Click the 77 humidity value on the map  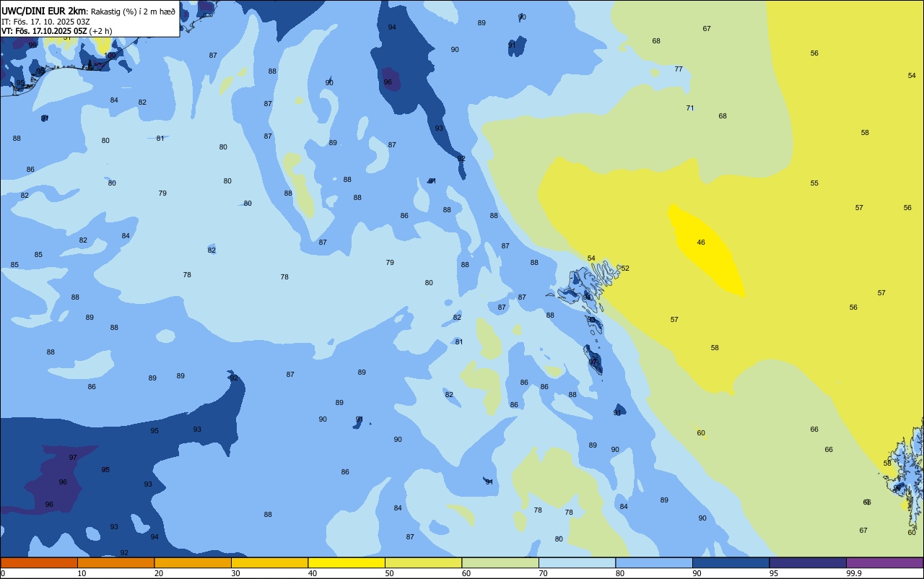[679, 69]
